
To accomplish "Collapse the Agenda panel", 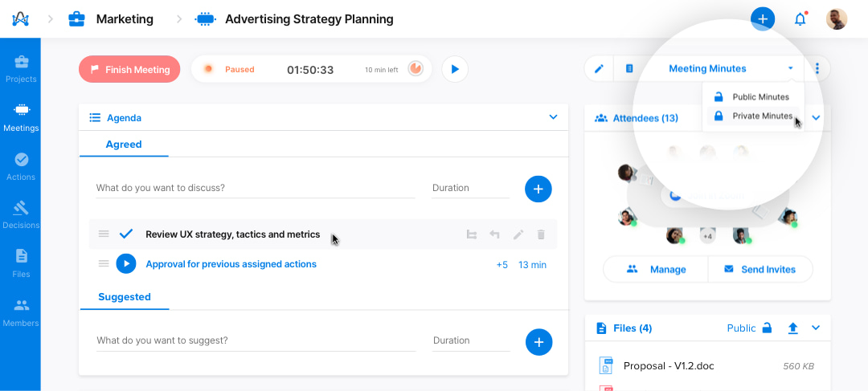I will [553, 117].
